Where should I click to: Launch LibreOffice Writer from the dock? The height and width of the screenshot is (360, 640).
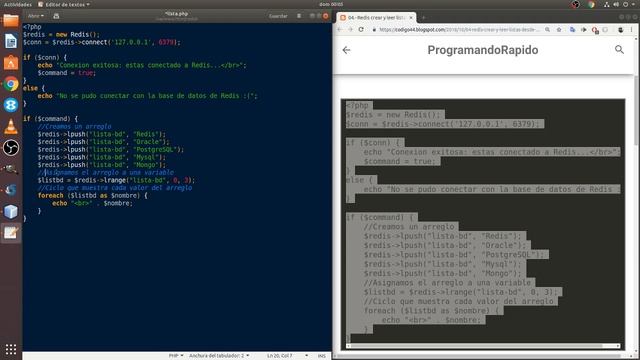tap(11, 41)
